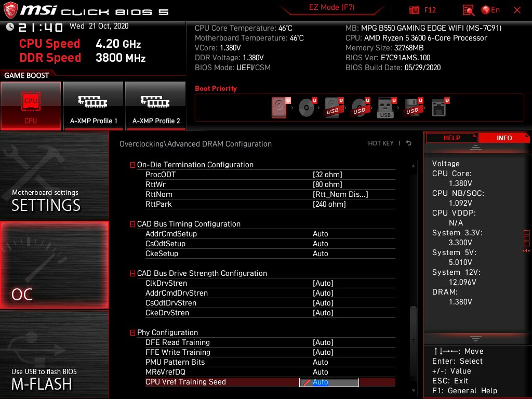
Task: Edit MR6VrefDQ Auto value
Action: pos(320,372)
